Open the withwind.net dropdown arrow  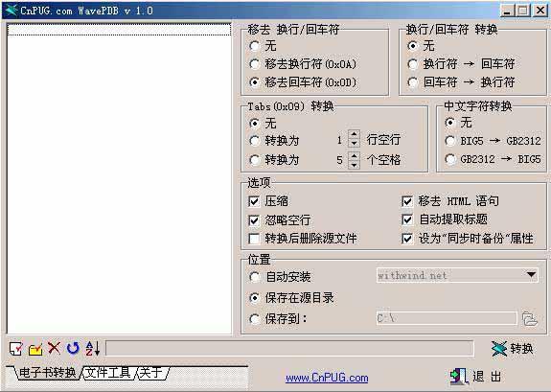tap(531, 274)
